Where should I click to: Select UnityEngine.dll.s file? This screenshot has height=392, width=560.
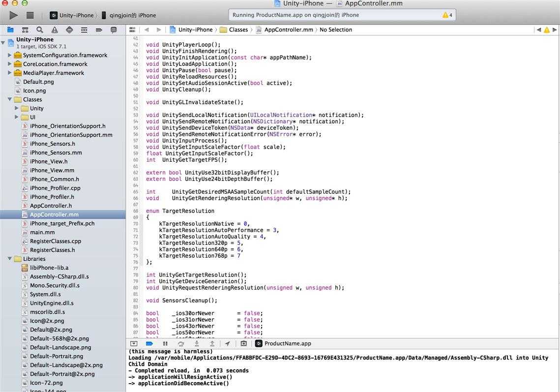click(x=52, y=303)
